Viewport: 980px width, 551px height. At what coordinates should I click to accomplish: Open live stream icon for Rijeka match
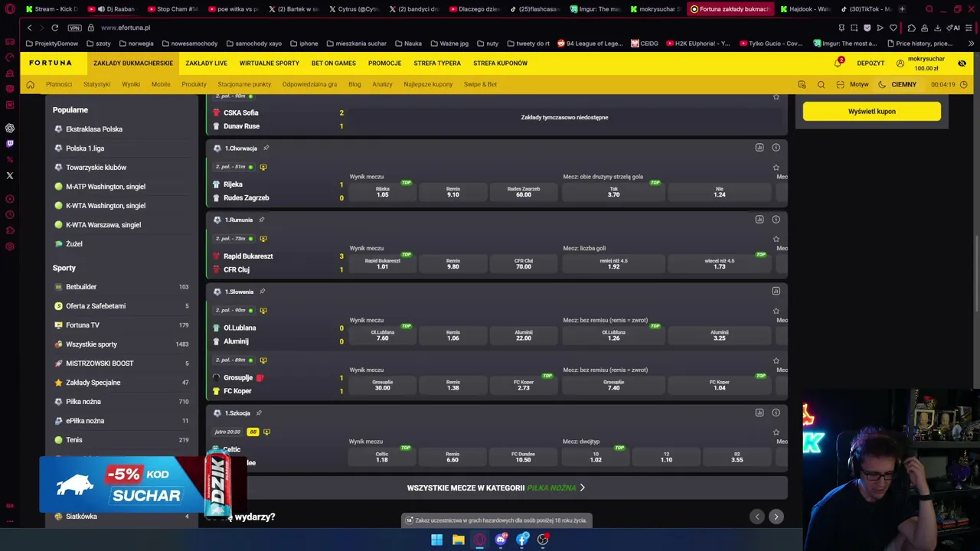263,167
